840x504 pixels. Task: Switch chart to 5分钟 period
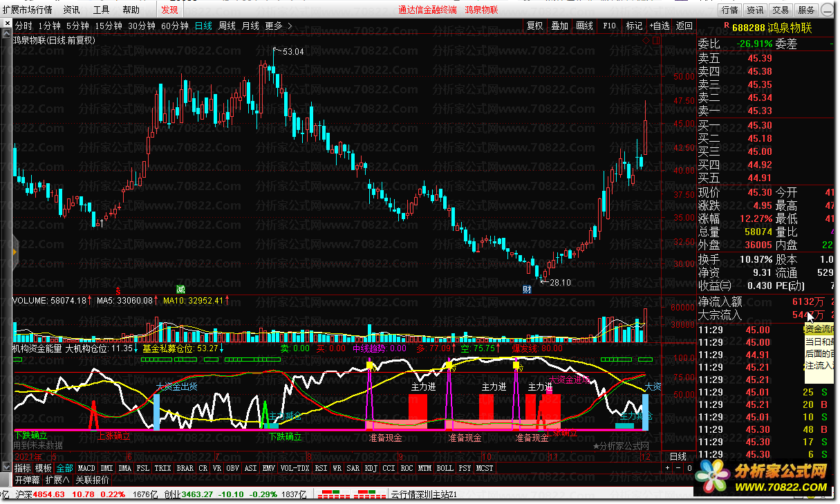pos(77,26)
